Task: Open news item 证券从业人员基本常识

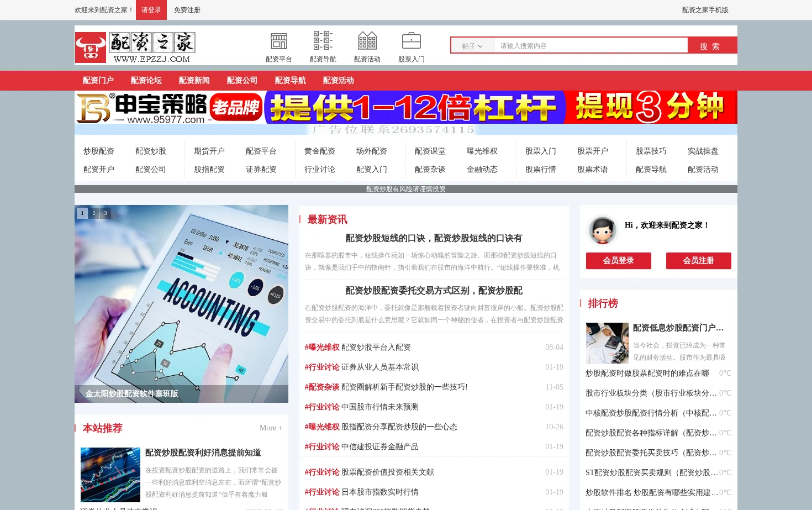Action: click(380, 367)
